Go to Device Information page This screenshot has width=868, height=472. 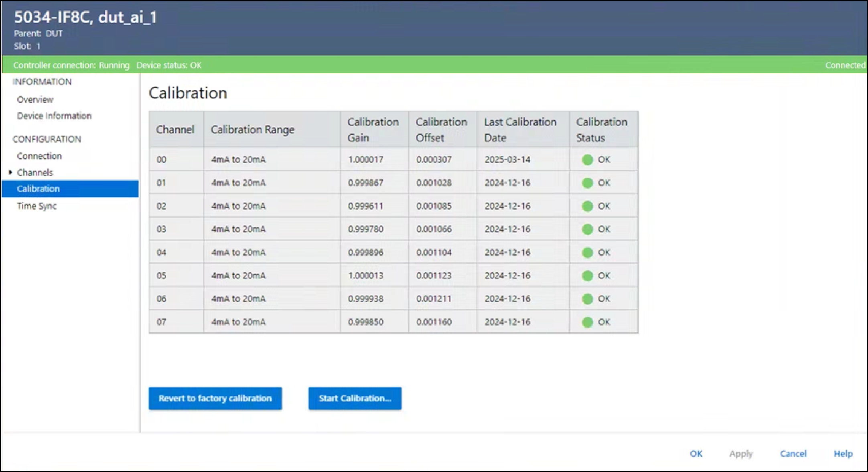tap(54, 116)
